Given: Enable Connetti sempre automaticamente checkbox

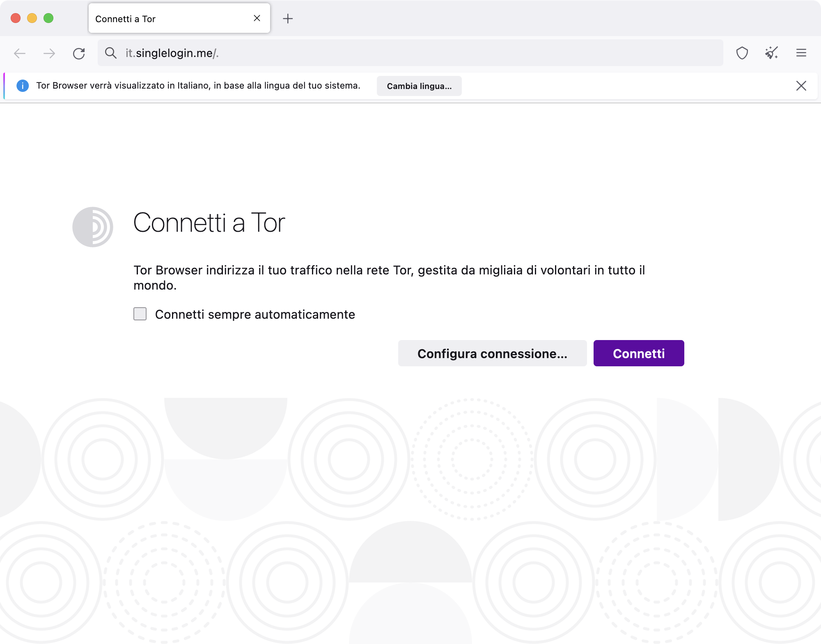Looking at the screenshot, I should pos(140,314).
